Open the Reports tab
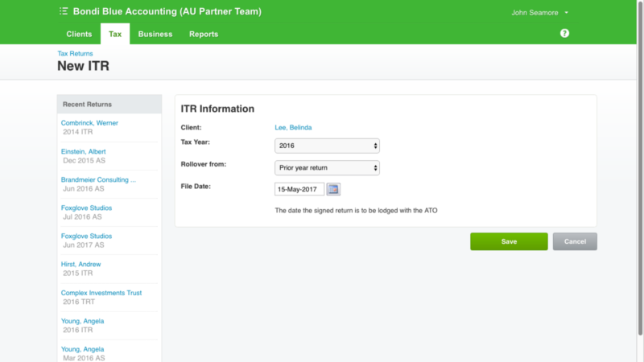This screenshot has height=362, width=644. (x=204, y=35)
